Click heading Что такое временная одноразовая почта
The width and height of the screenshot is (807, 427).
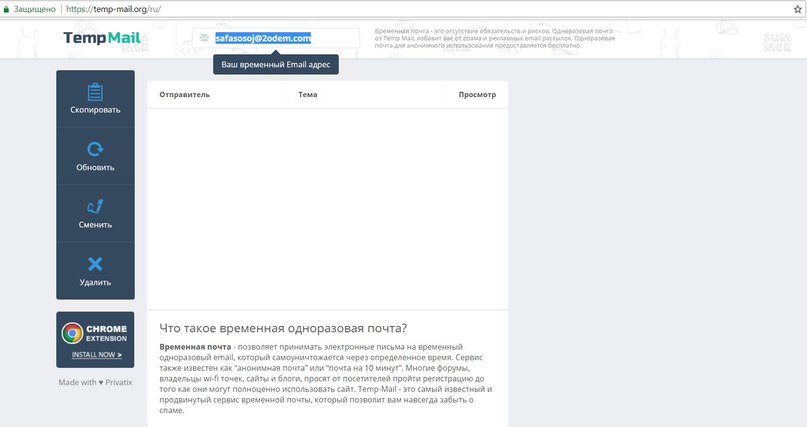[283, 328]
